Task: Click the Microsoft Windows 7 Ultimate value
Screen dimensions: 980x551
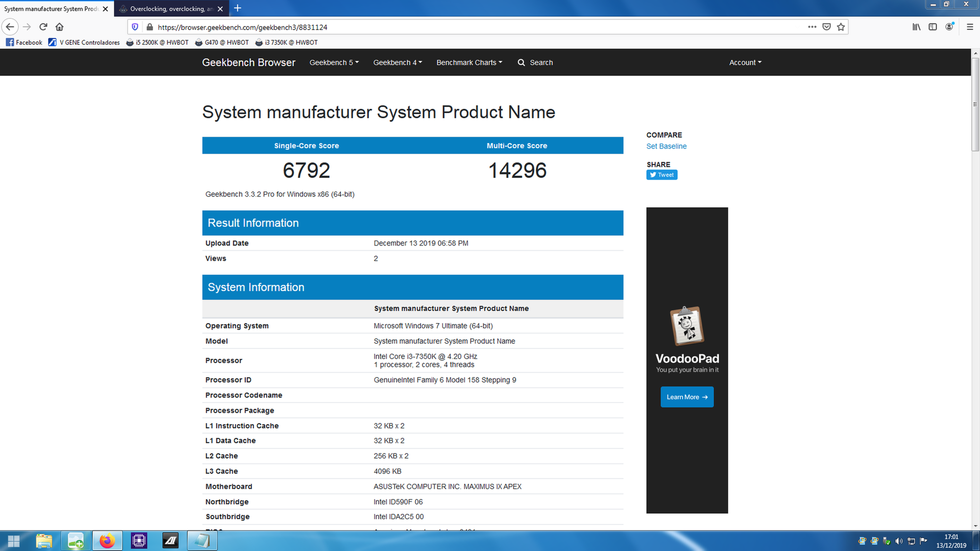Action: [x=433, y=326]
